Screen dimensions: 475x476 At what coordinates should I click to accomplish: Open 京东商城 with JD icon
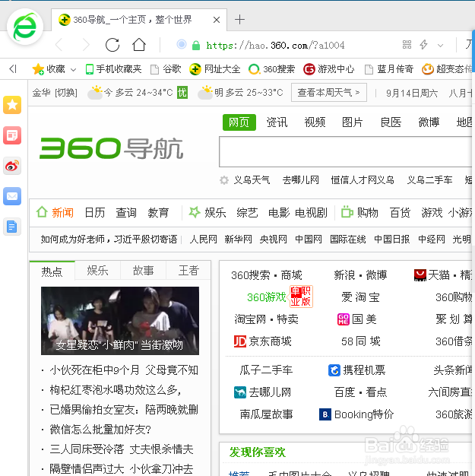[x=262, y=341]
